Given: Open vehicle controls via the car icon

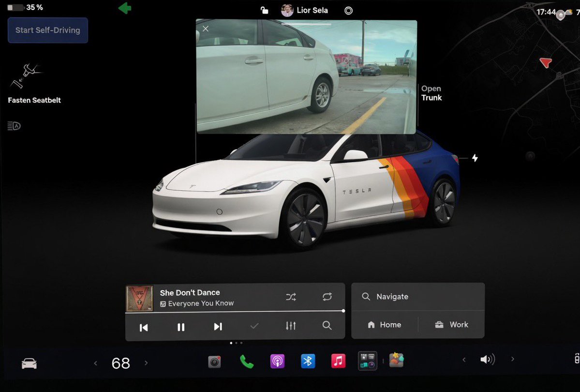Looking at the screenshot, I should tap(29, 363).
